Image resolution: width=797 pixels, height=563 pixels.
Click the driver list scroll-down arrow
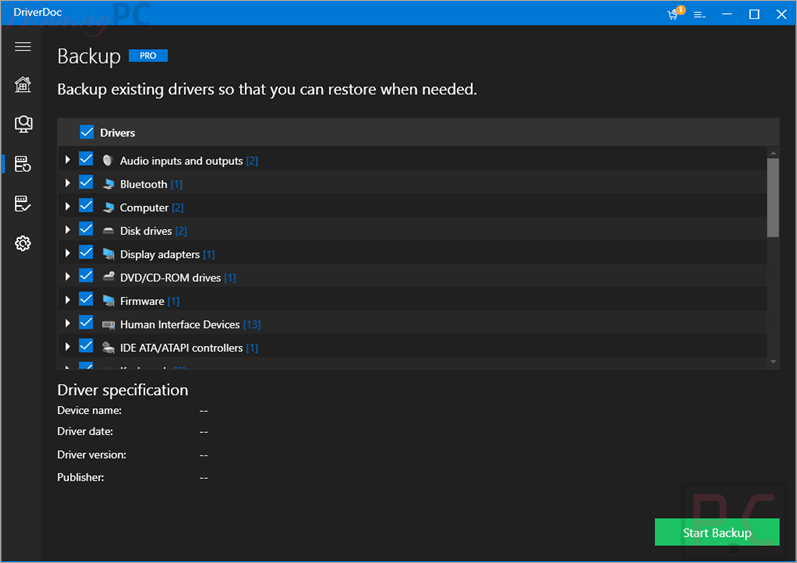click(x=773, y=362)
